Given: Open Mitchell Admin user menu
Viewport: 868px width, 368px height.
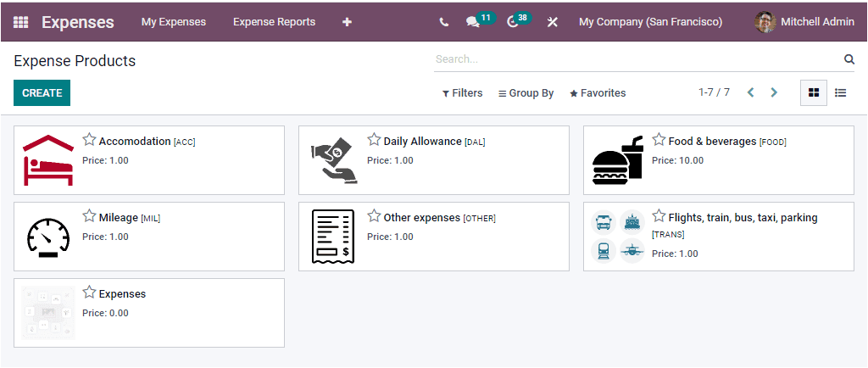Looking at the screenshot, I should [x=804, y=22].
